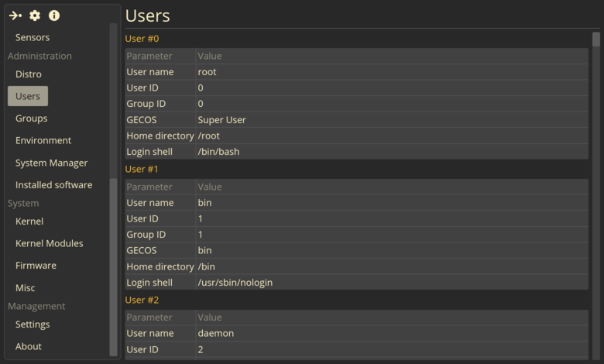
Task: Click the User #0 heading
Action: coord(142,39)
